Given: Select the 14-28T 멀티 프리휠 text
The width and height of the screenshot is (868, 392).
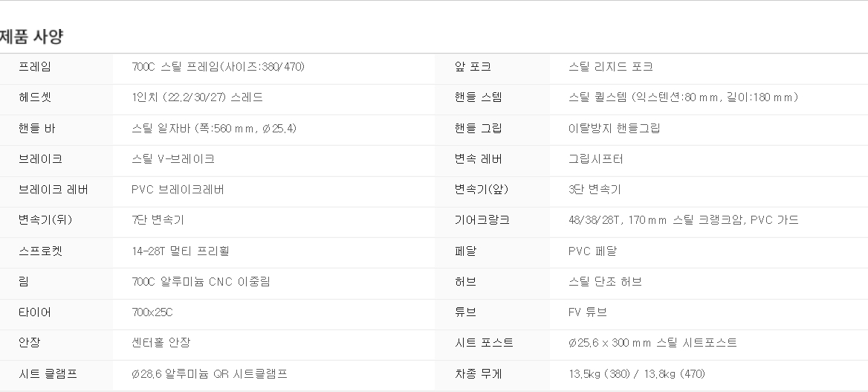Looking at the screenshot, I should (x=181, y=251).
